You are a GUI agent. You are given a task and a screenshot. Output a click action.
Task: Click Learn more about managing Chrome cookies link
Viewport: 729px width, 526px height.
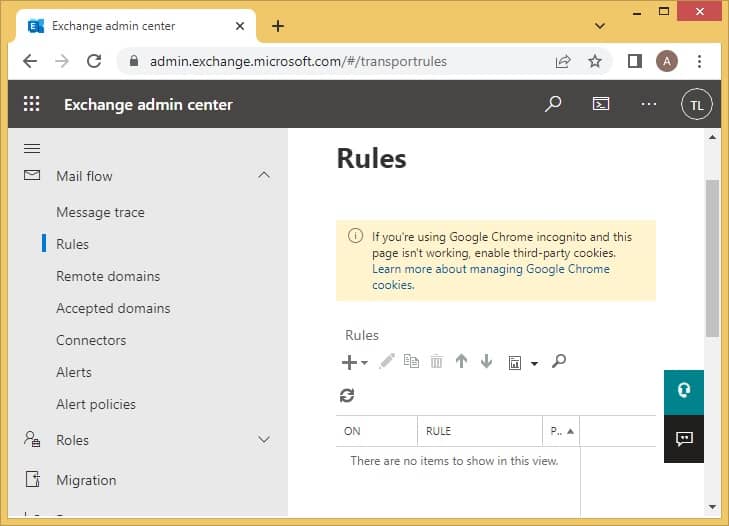[x=490, y=277]
